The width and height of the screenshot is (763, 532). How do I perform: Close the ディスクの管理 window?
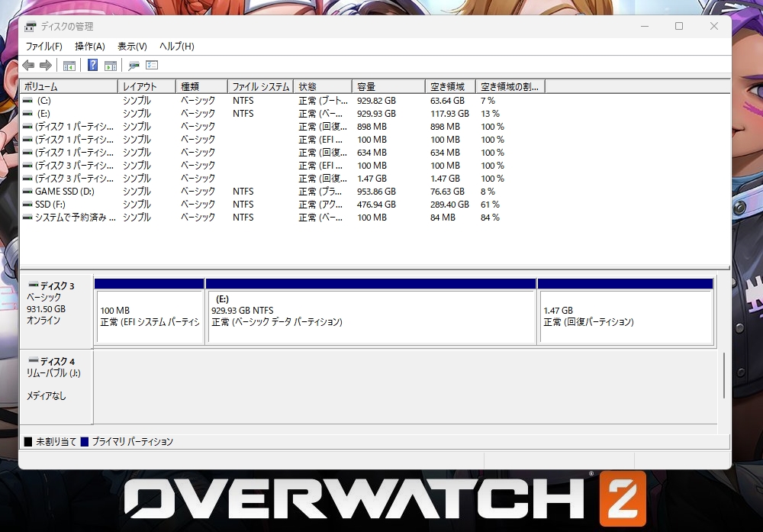[714, 26]
